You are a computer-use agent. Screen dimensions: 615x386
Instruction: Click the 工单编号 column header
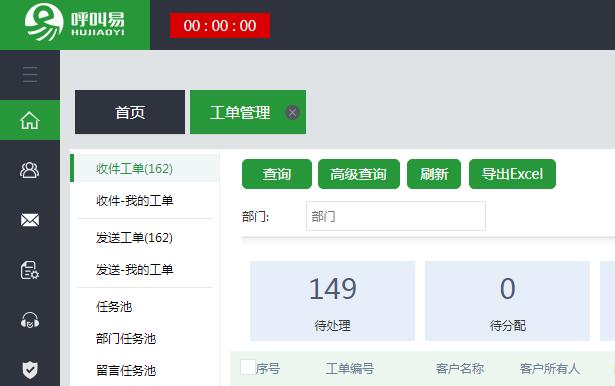(349, 368)
